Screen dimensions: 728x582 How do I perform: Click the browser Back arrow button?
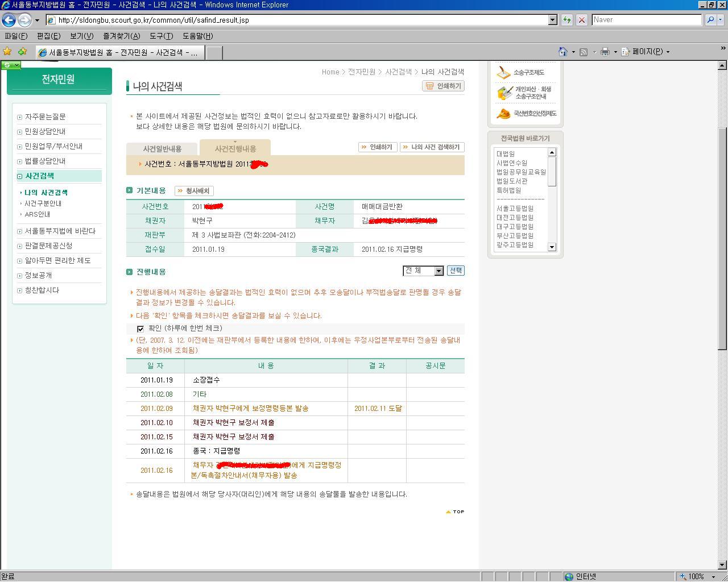coord(9,20)
